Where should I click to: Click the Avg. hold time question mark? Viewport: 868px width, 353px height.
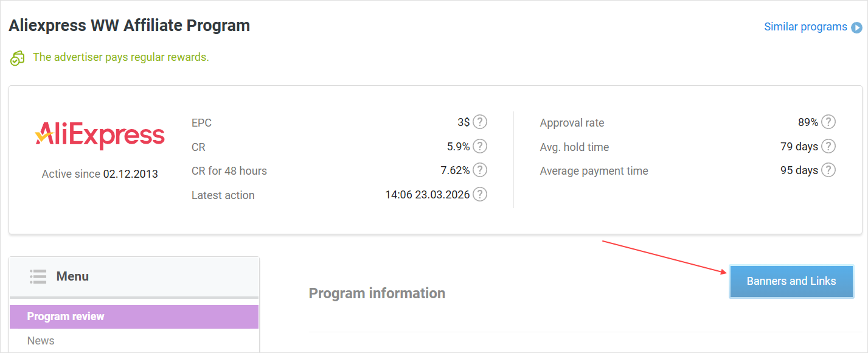pos(828,147)
